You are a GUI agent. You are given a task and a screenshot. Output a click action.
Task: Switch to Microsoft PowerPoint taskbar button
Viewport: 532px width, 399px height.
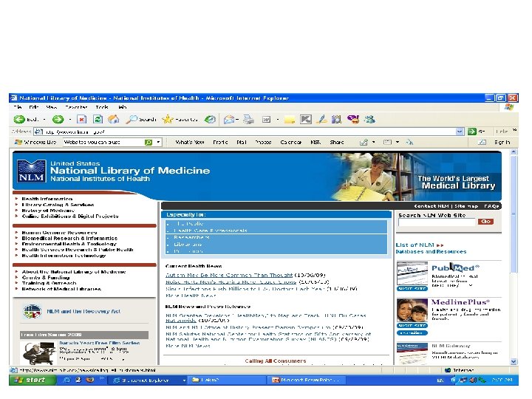pos(307,381)
